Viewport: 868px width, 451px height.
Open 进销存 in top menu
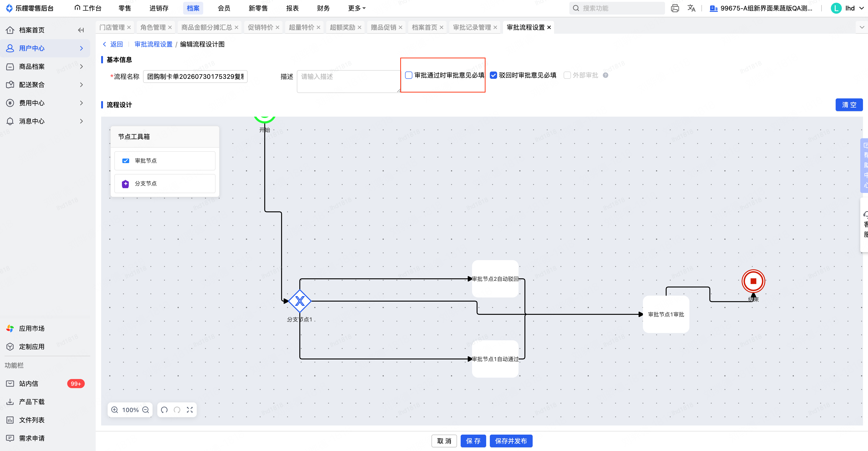point(159,8)
